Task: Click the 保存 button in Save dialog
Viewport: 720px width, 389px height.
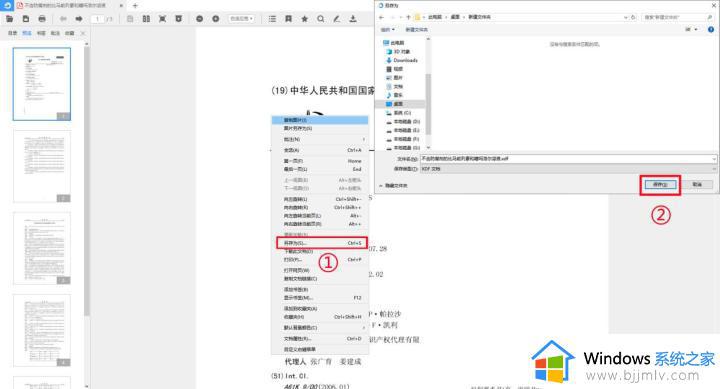Action: [660, 185]
